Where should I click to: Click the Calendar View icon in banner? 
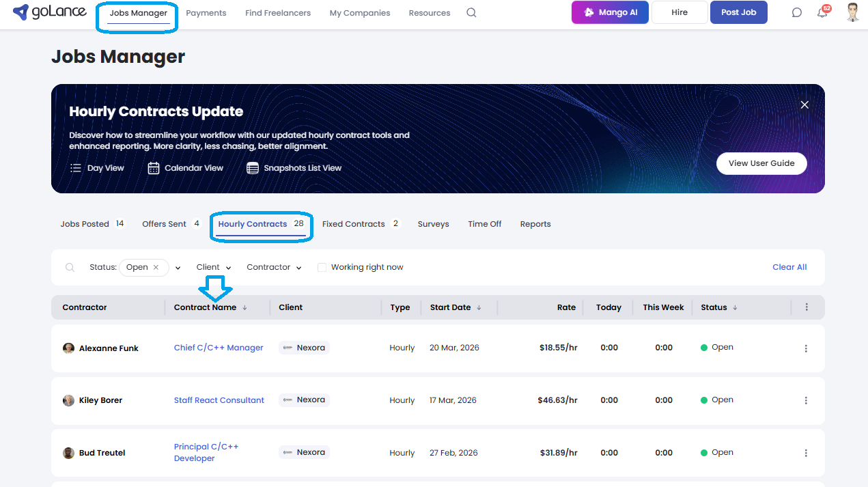154,168
